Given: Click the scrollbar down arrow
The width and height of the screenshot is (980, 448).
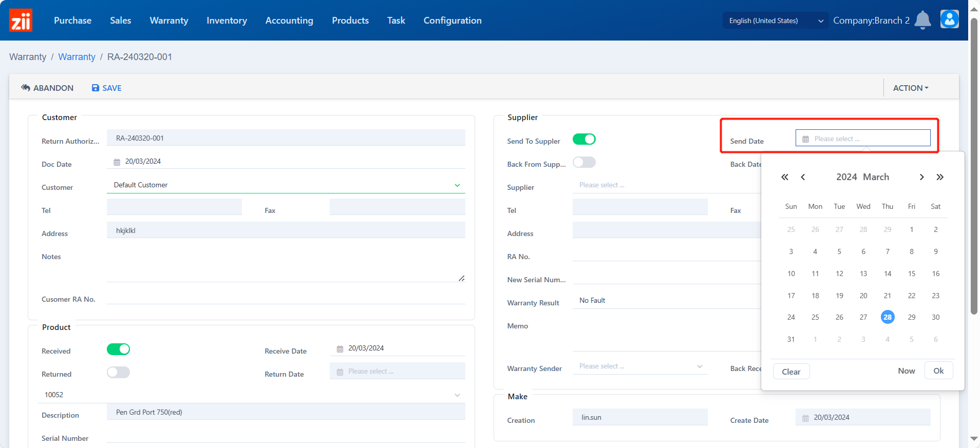Looking at the screenshot, I should 974,439.
